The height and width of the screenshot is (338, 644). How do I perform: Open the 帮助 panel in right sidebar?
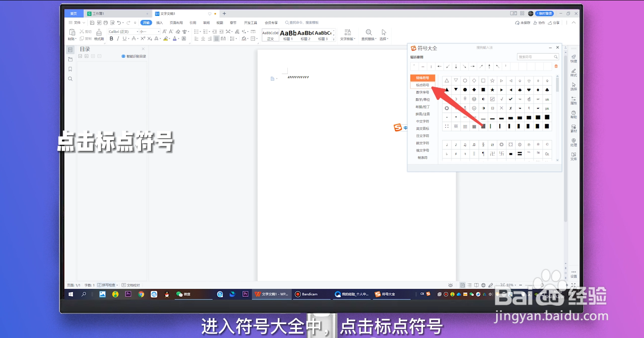click(574, 115)
